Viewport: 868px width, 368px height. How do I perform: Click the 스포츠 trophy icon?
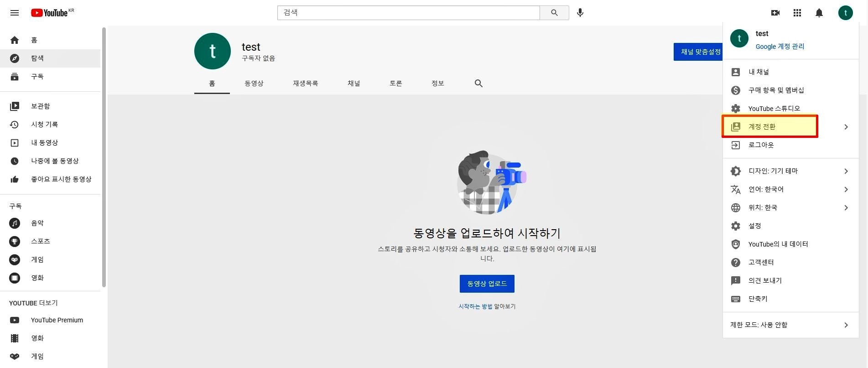[15, 242]
